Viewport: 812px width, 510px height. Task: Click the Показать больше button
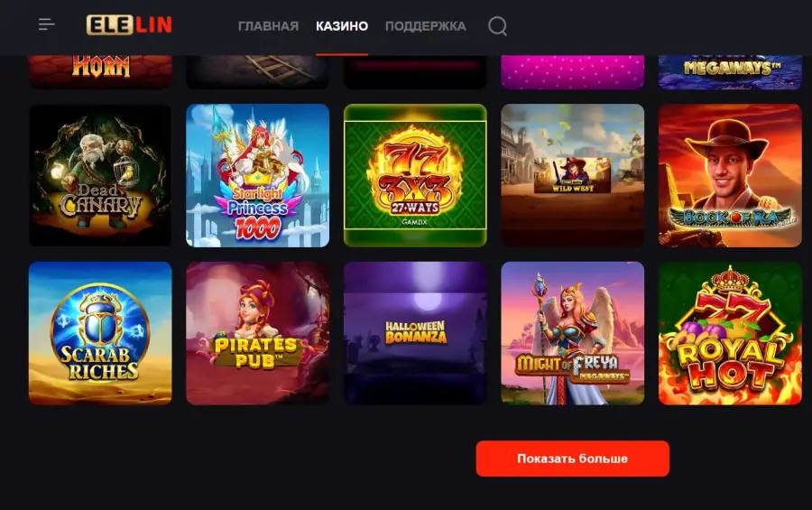[x=573, y=459]
